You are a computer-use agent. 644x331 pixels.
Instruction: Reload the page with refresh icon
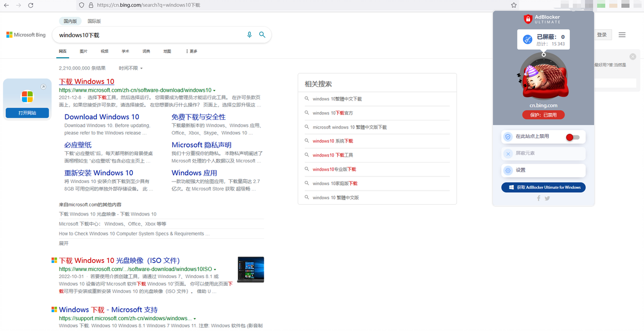point(30,5)
